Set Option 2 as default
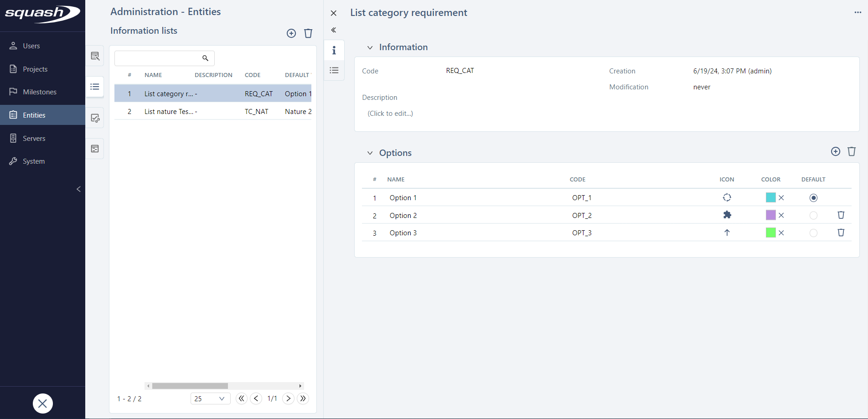868x419 pixels. (x=813, y=216)
